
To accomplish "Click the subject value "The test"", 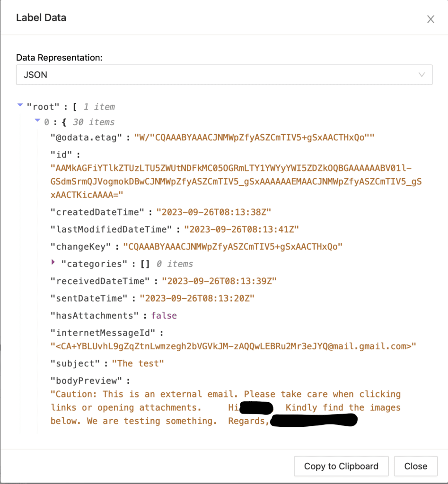I will tap(138, 363).
